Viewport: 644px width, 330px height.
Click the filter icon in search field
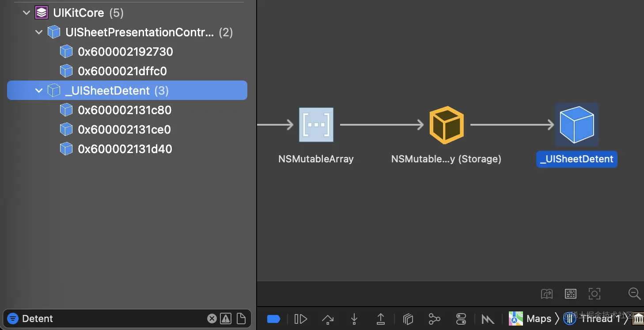pos(13,318)
